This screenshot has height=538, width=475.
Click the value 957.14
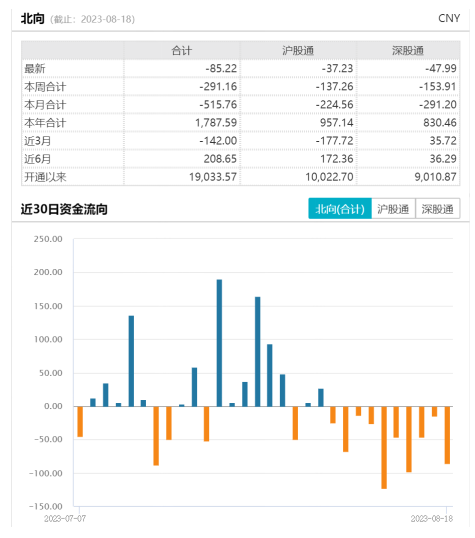[x=337, y=122]
